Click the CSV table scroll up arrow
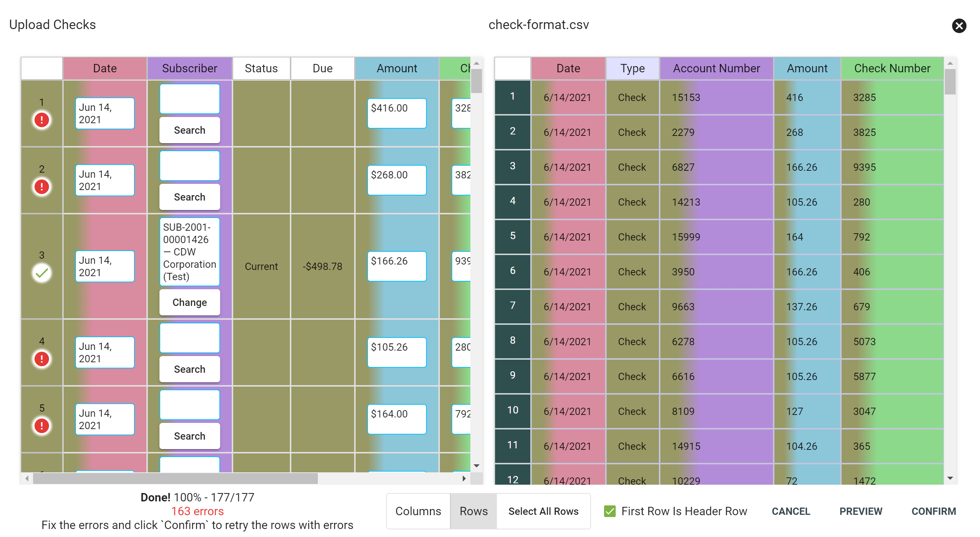This screenshot has width=980, height=537. click(x=950, y=63)
